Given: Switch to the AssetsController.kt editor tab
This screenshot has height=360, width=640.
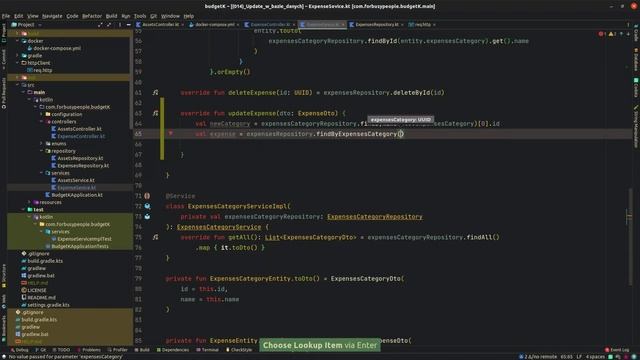Looking at the screenshot, I should coord(160,24).
